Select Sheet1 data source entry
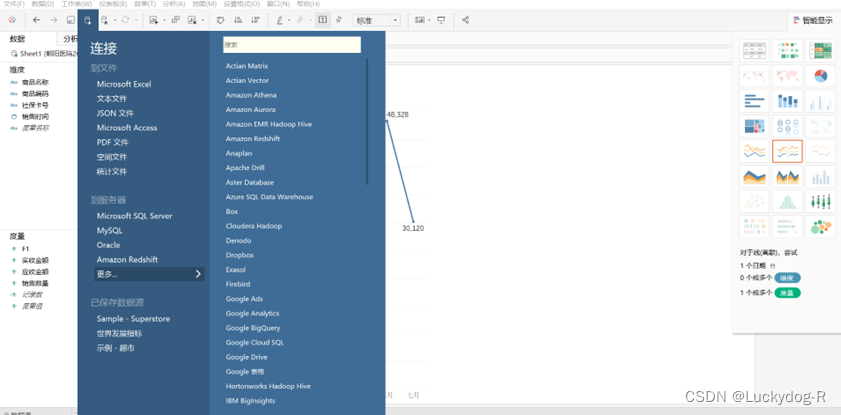This screenshot has height=415, width=841. (46, 54)
